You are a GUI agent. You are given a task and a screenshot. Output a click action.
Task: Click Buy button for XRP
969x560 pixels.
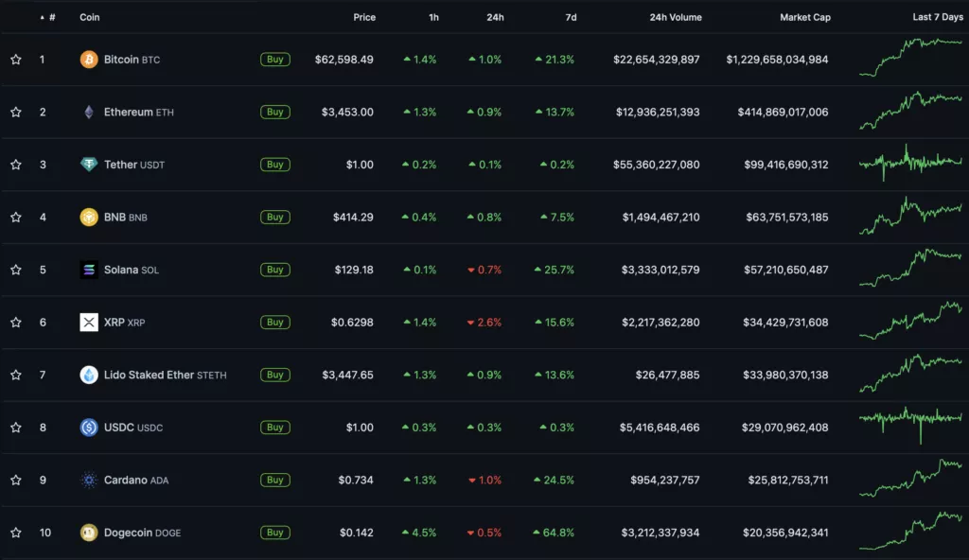pos(275,322)
